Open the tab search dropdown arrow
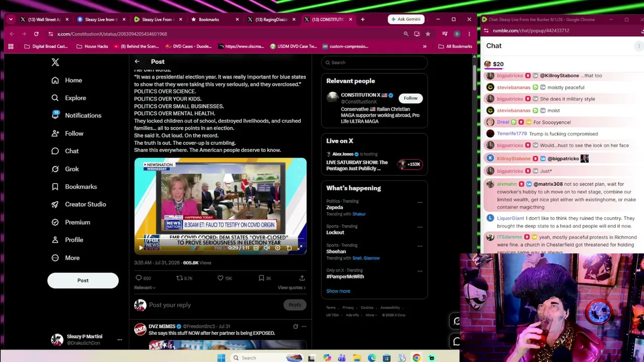This screenshot has width=644, height=362. point(11,20)
